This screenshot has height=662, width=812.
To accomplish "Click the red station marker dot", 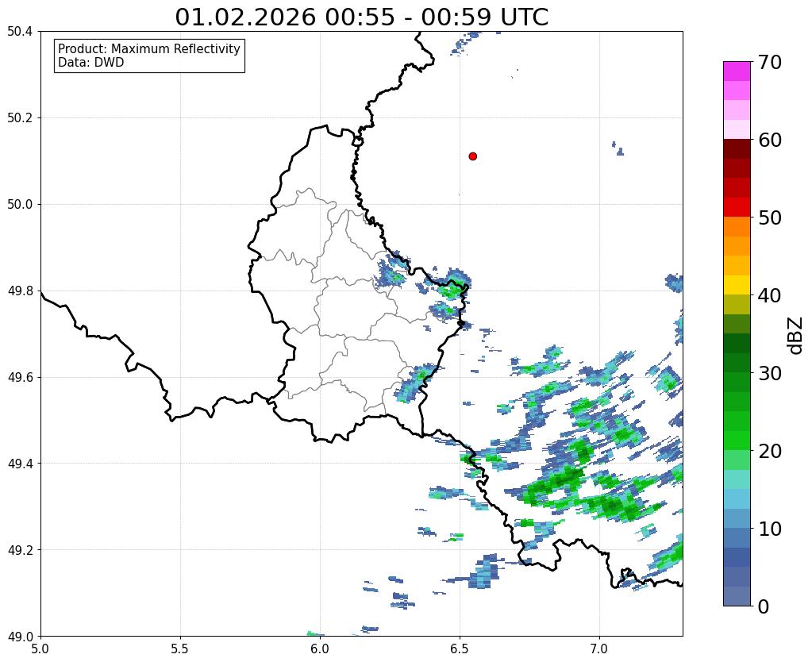I will [x=472, y=156].
